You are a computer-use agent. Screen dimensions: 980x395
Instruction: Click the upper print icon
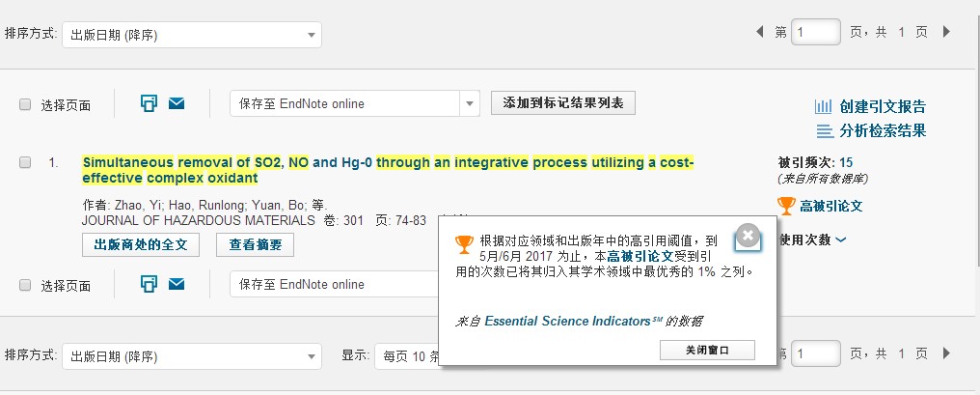point(149,103)
